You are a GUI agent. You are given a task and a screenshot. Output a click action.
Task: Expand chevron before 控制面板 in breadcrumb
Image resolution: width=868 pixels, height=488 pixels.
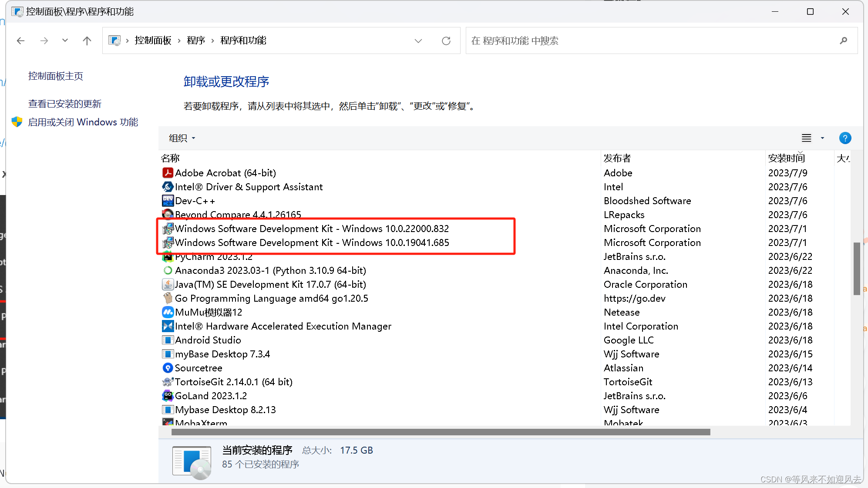point(127,40)
